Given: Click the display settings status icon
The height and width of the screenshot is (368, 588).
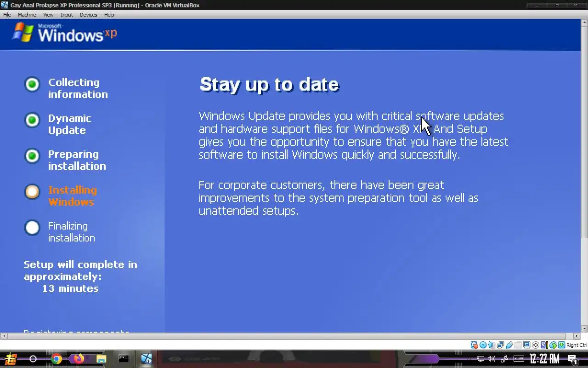Looking at the screenshot, I should coord(527,345).
